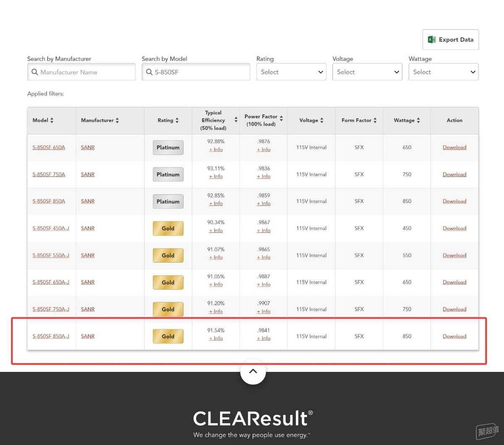Open the S-850SF 650A model link
This screenshot has height=445, width=504.
click(x=49, y=147)
